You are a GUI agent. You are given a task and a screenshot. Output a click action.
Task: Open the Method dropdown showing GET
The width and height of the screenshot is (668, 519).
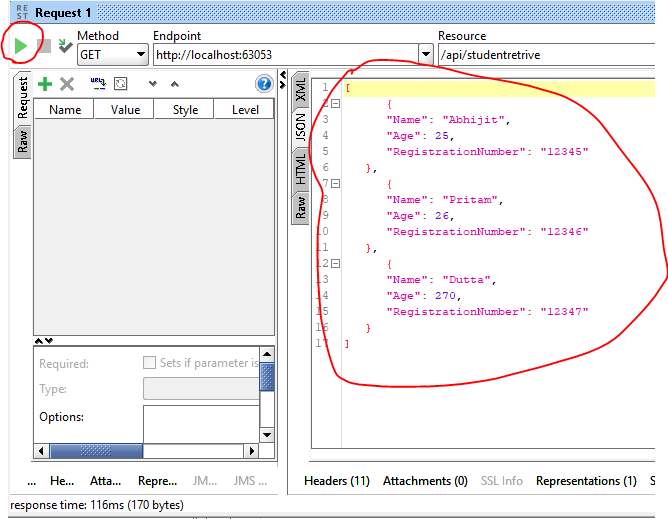point(112,55)
